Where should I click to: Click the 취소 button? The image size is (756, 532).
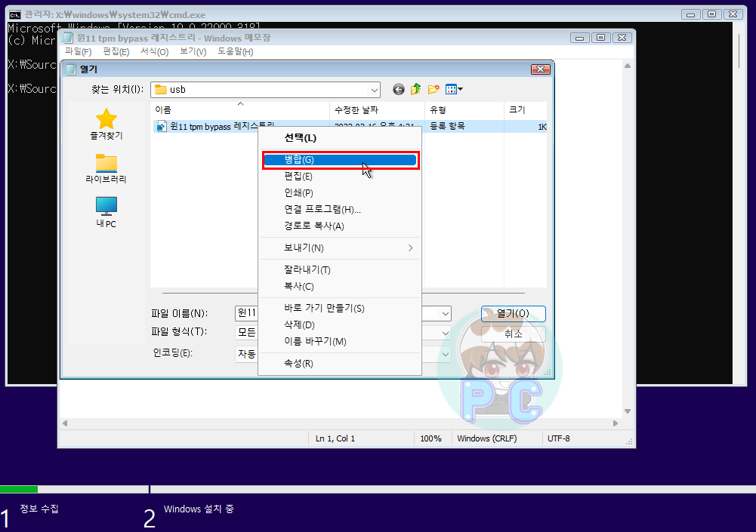514,334
